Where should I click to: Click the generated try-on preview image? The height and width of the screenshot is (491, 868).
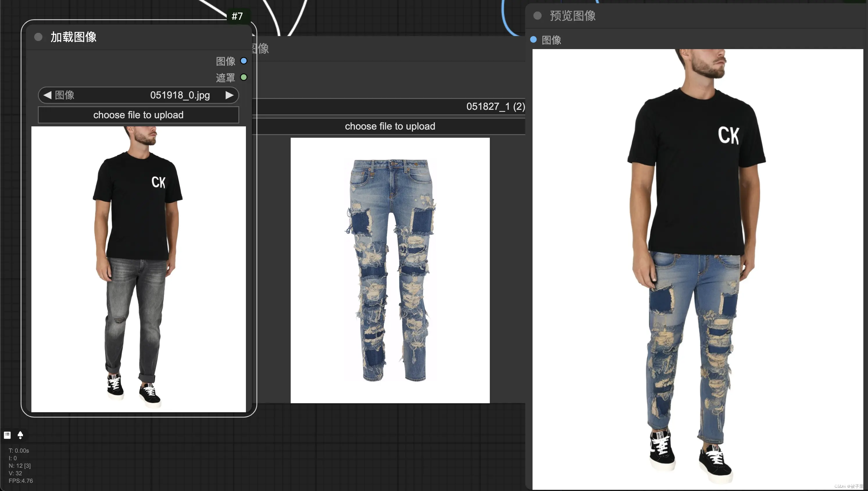coord(698,269)
